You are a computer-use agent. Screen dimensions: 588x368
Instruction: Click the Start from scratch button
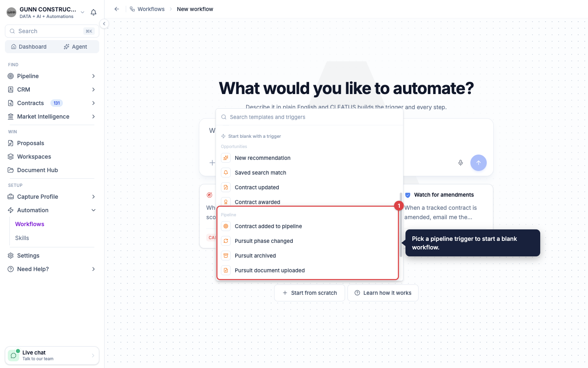(310, 293)
